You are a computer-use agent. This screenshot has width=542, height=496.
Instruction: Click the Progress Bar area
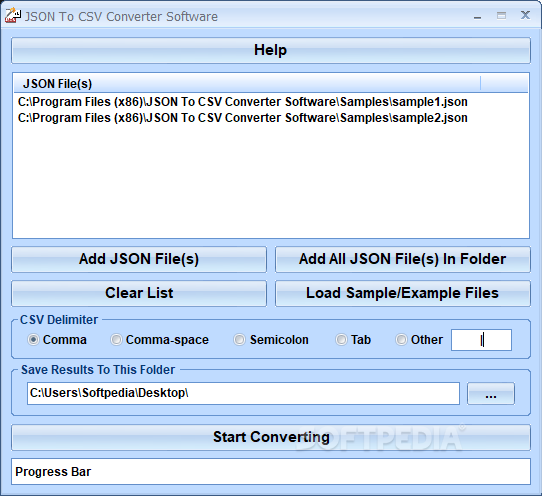pyautogui.click(x=271, y=472)
